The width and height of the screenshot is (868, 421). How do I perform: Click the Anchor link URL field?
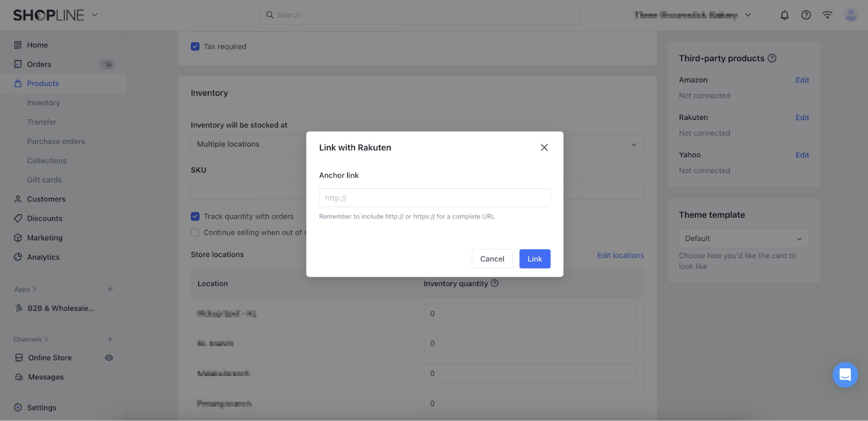435,198
